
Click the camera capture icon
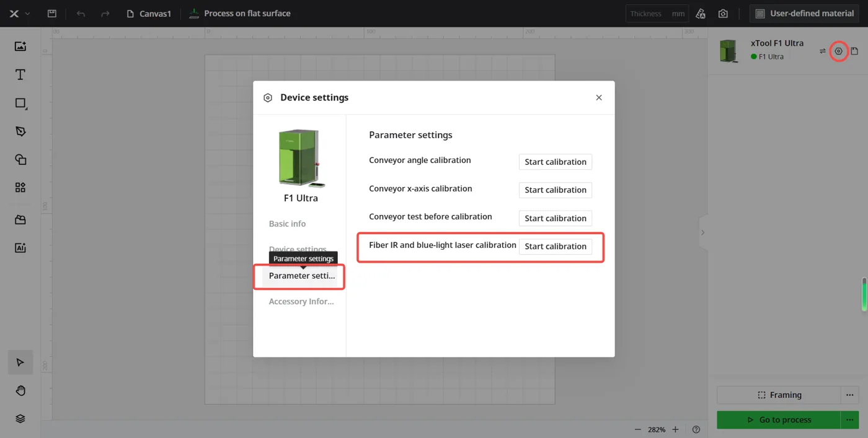tap(723, 14)
